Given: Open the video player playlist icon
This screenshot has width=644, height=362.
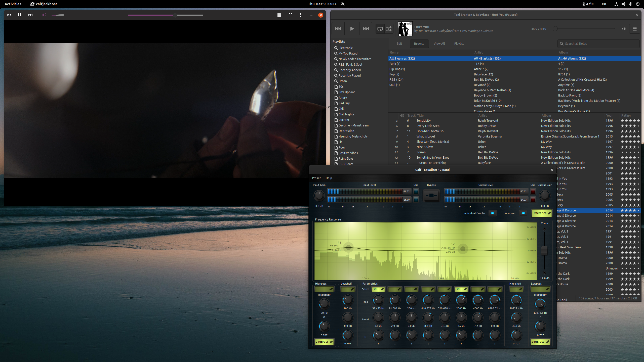Looking at the screenshot, I should click(x=279, y=15).
